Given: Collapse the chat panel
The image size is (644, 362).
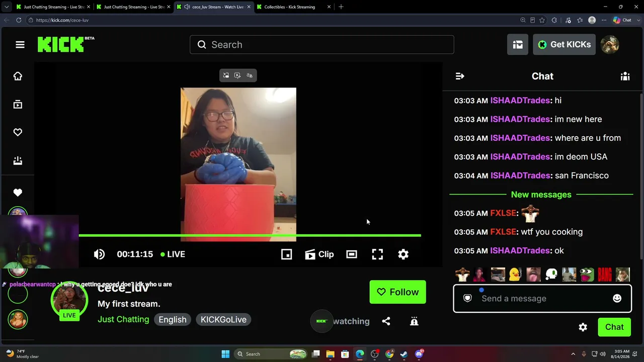Looking at the screenshot, I should (x=460, y=76).
